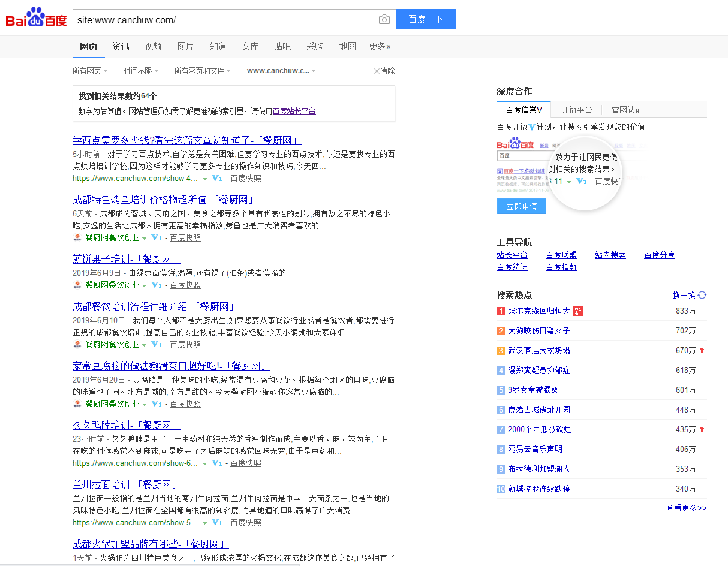
Task: Open 百度快照 for 家常豆腐脑 result
Action: click(x=185, y=404)
